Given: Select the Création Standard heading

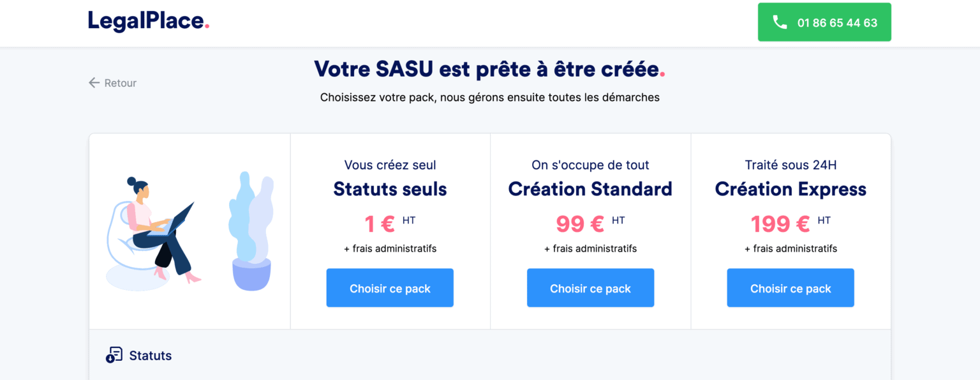Looking at the screenshot, I should (590, 189).
